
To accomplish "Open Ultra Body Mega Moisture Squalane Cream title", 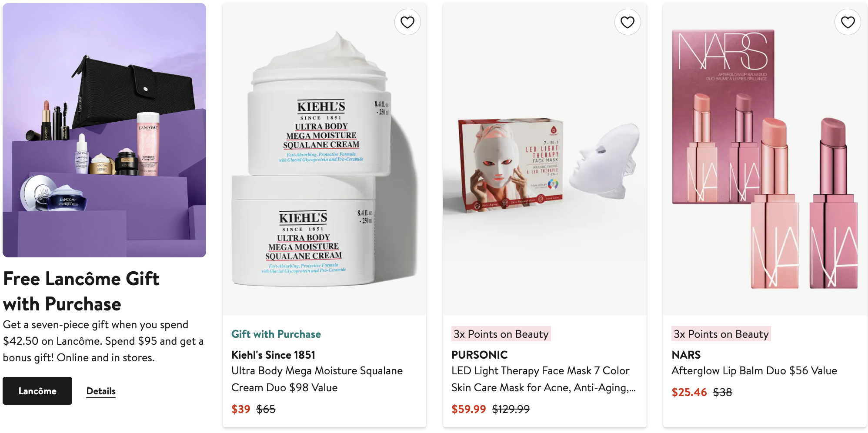I will (317, 379).
